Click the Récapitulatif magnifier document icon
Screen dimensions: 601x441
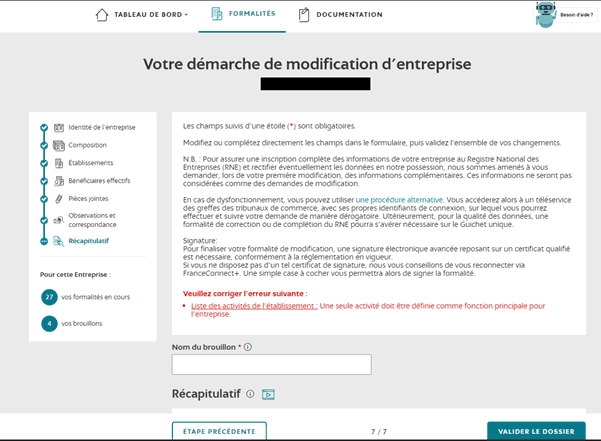59,241
